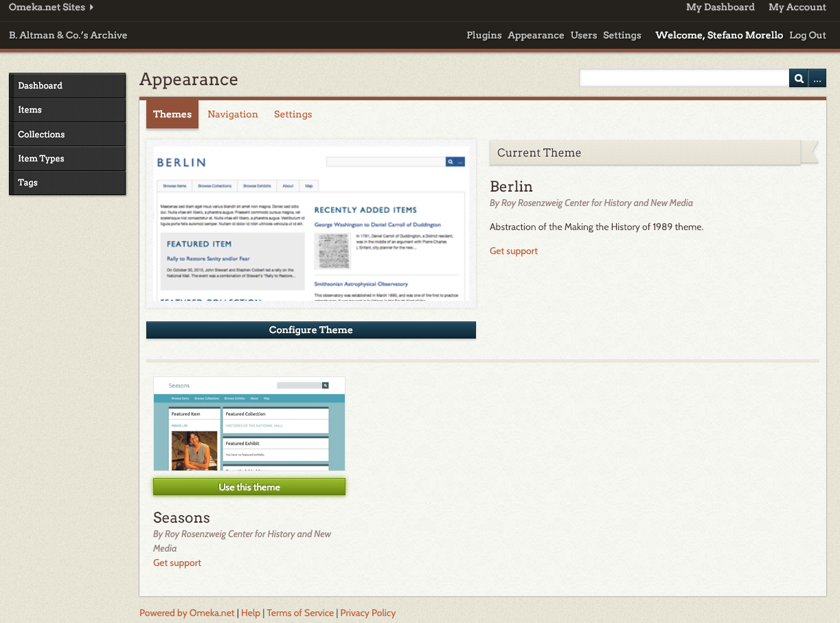Click inside the search input field
Image resolution: width=840 pixels, height=623 pixels.
click(684, 78)
